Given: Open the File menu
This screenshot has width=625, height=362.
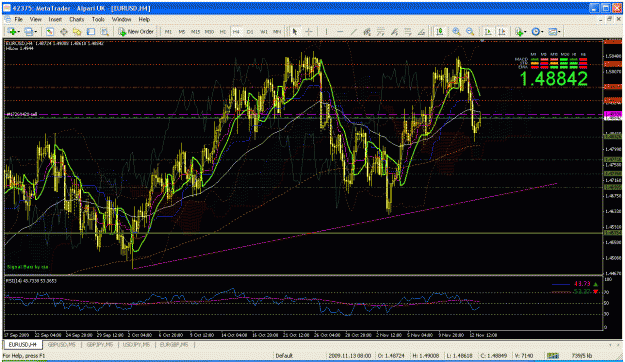Looking at the screenshot, I should (19, 19).
